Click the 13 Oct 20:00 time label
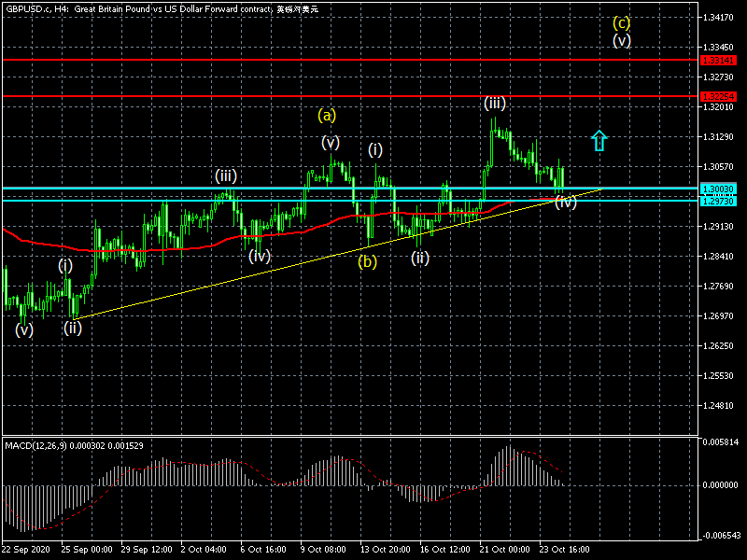This screenshot has width=747, height=560. click(386, 549)
